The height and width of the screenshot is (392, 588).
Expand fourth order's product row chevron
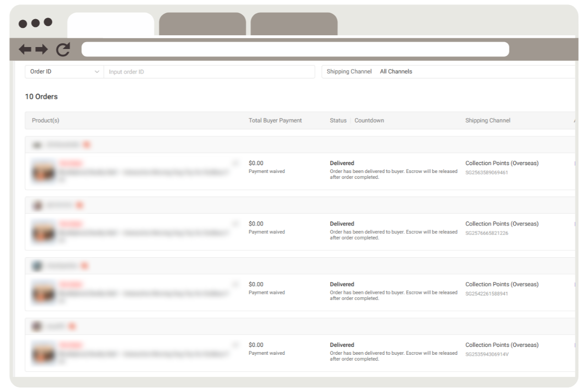(x=235, y=345)
